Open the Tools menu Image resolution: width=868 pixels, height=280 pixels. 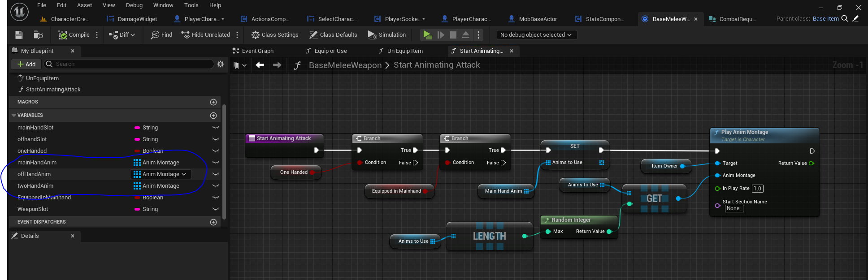191,5
